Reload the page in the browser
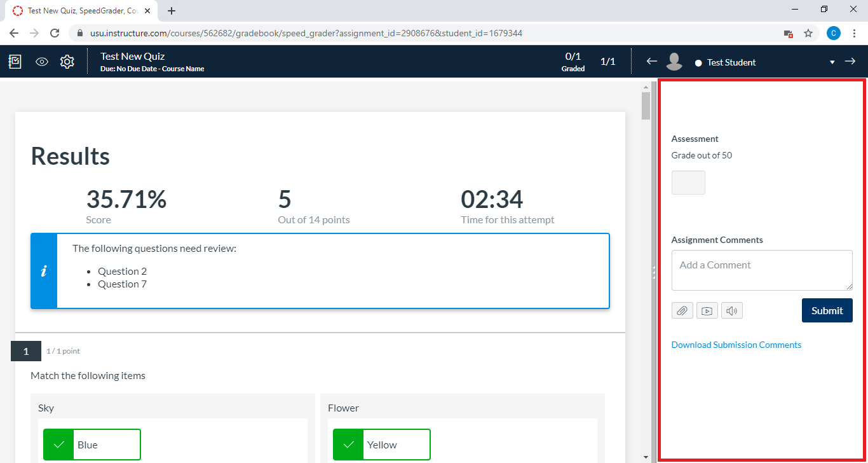Screen dimensions: 868x463 pyautogui.click(x=55, y=33)
